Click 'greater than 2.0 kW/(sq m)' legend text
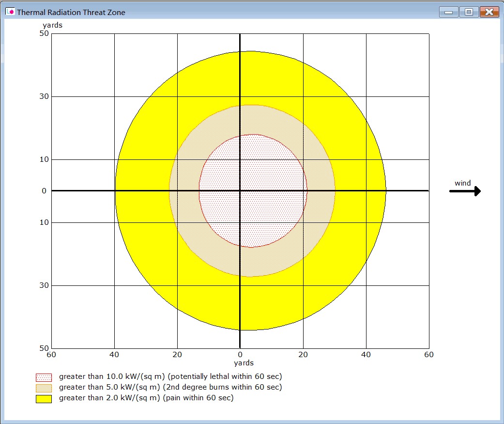504x424 pixels. pos(109,398)
